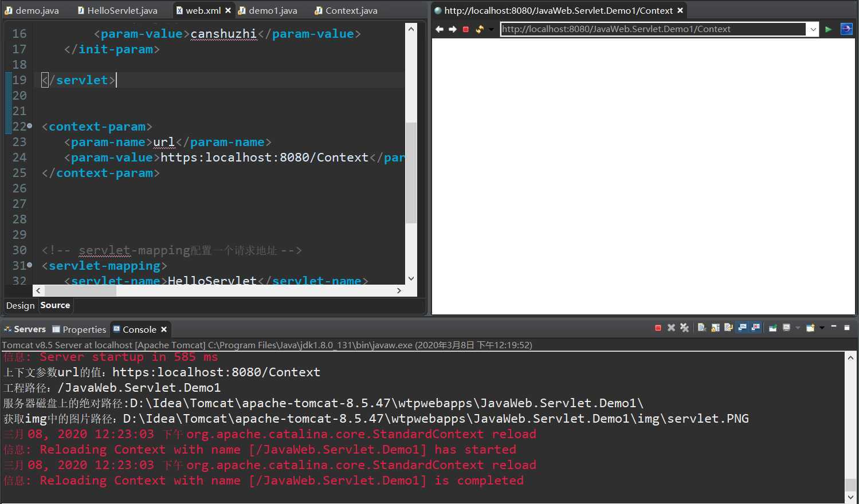The width and height of the screenshot is (859, 504).
Task: Click line number 28 in editor gutter
Action: (19, 219)
